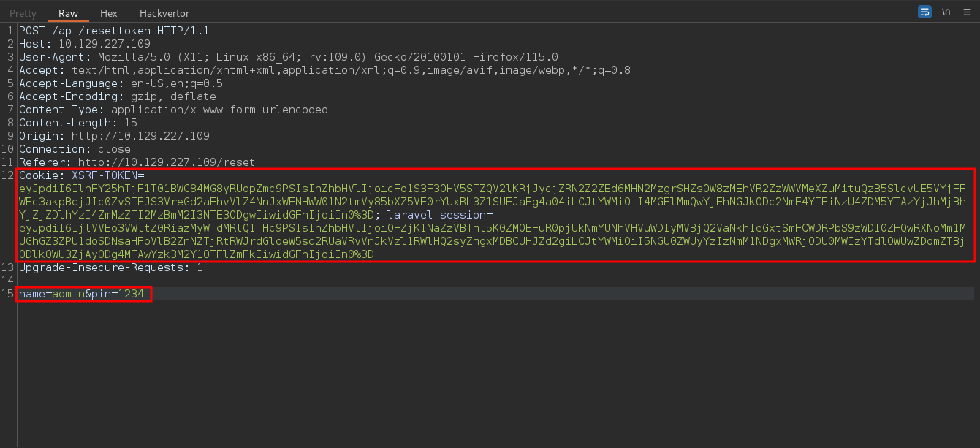Switch to the Hex tab
The width and height of the screenshot is (980, 448).
pos(108,13)
